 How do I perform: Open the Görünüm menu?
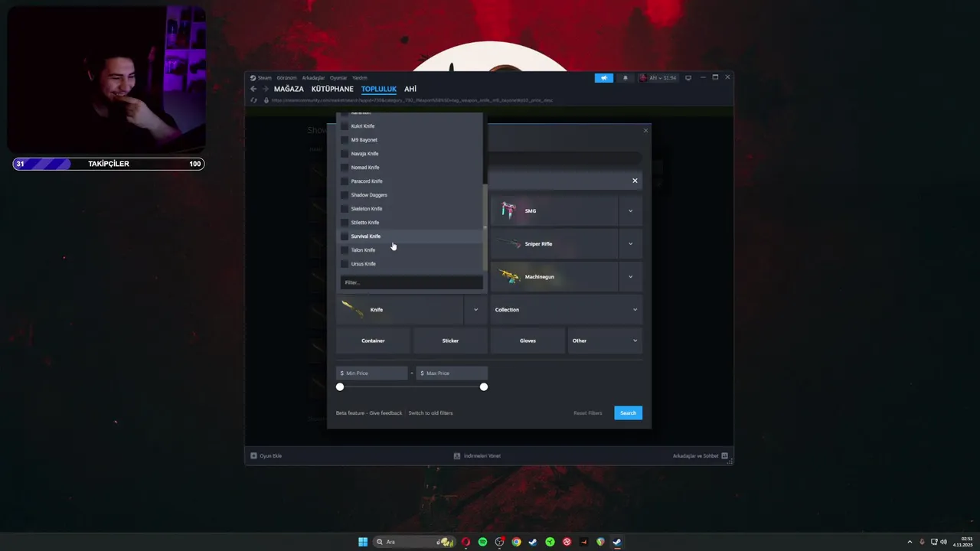pos(286,78)
